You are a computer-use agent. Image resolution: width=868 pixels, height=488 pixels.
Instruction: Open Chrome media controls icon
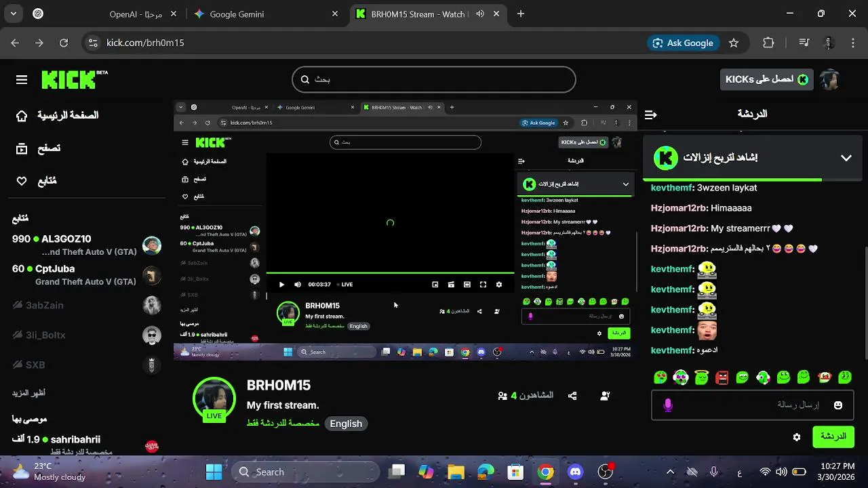804,43
